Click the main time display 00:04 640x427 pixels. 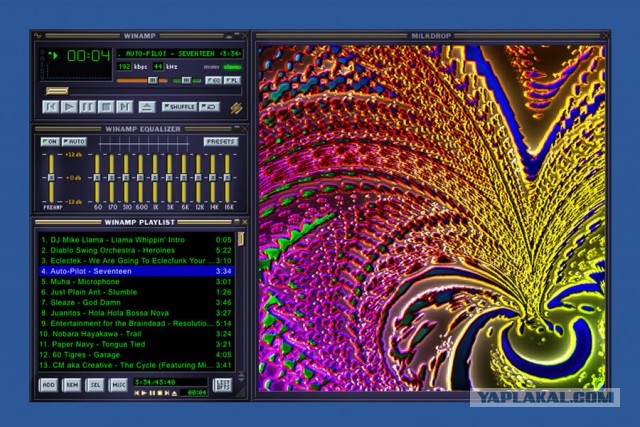89,56
